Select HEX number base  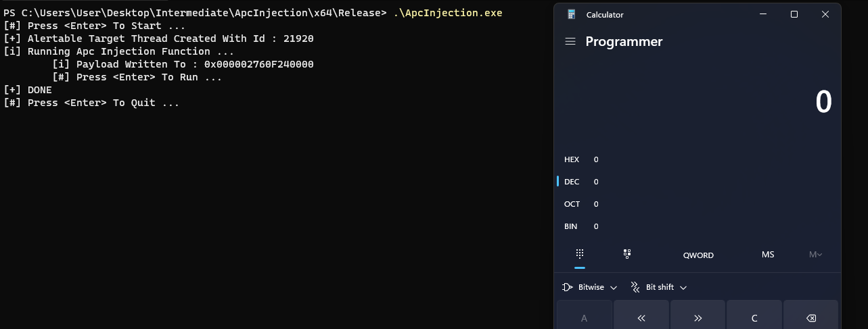point(572,159)
